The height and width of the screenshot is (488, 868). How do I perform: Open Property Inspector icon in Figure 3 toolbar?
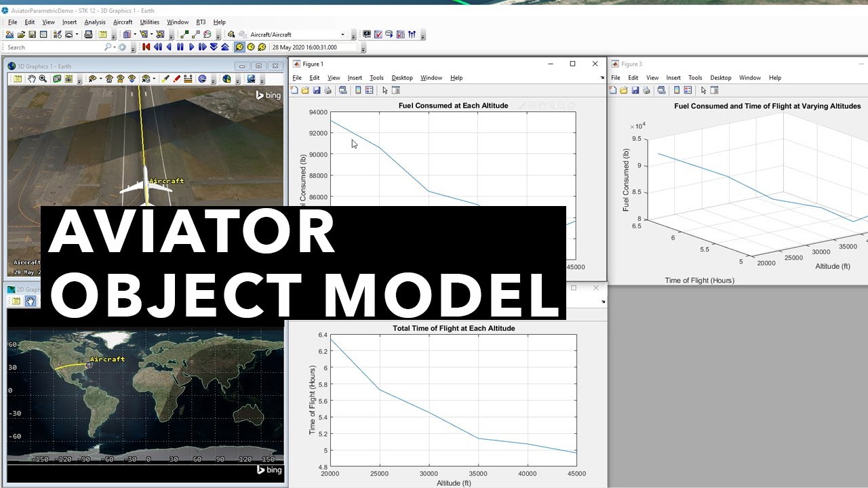pyautogui.click(x=714, y=89)
